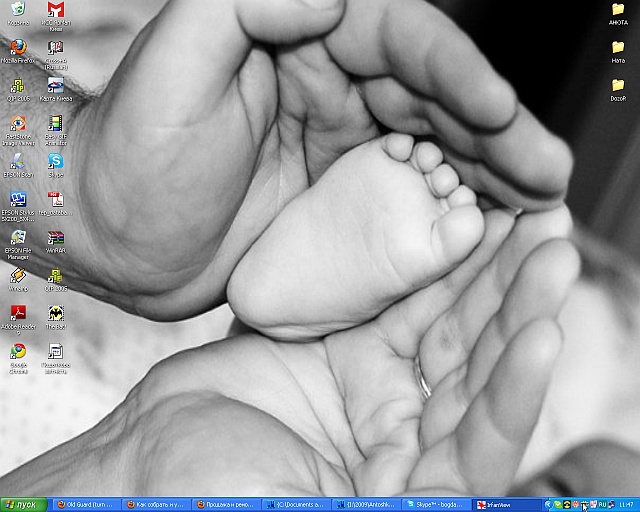The height and width of the screenshot is (512, 640).
Task: Open the DozoR folder
Action: click(618, 89)
